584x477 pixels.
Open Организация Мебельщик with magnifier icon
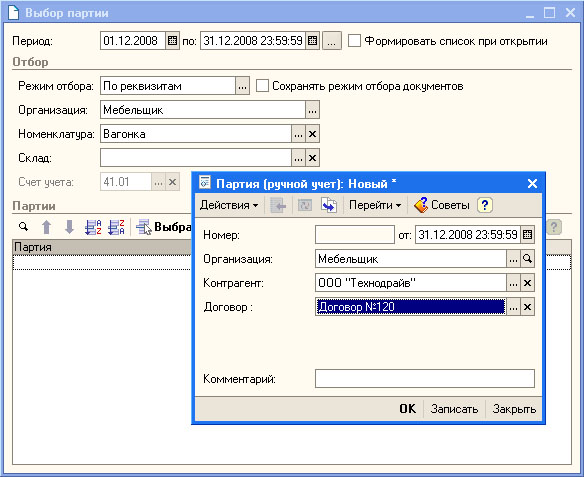pyautogui.click(x=527, y=259)
